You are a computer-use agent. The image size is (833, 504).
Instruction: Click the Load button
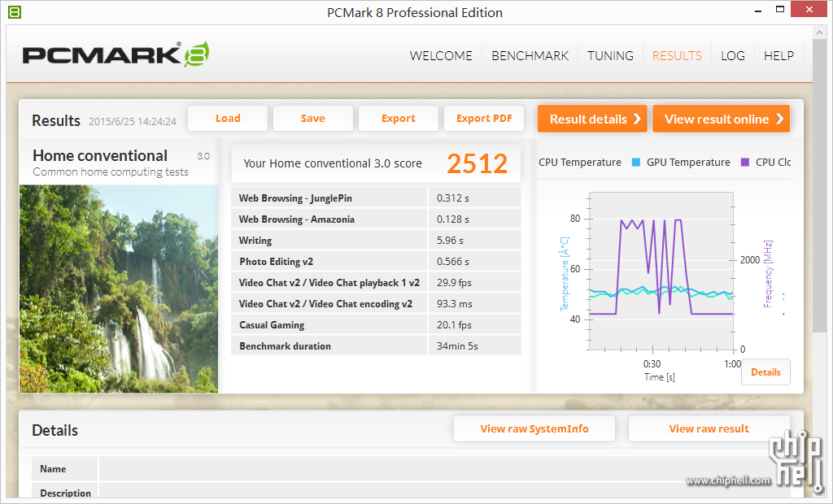(x=228, y=119)
